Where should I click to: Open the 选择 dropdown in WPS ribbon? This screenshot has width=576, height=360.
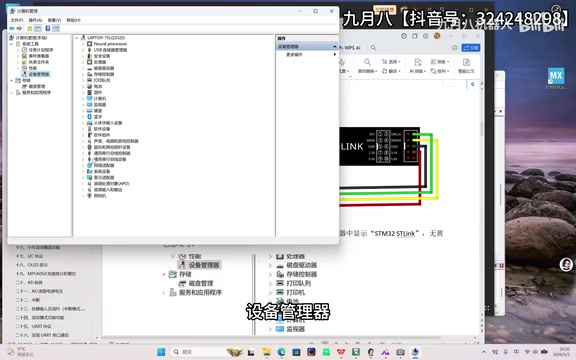click(391, 62)
